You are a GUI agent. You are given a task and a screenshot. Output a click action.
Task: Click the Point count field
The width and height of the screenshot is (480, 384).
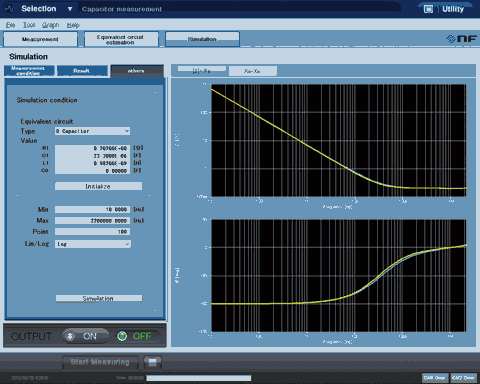pyautogui.click(x=92, y=231)
